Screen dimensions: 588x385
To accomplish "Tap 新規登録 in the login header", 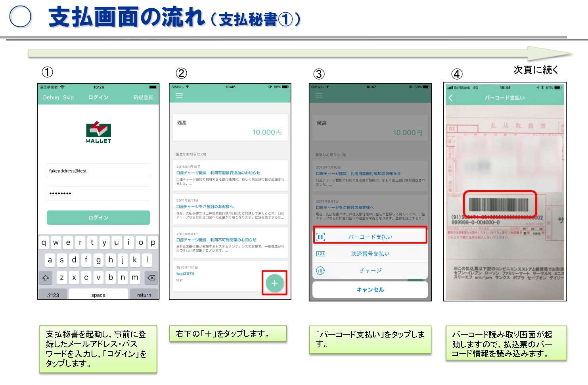I will [143, 98].
